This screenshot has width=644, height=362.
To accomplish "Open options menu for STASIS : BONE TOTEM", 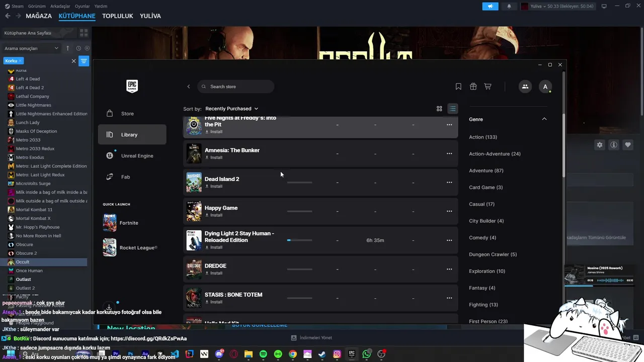I will pos(449,298).
